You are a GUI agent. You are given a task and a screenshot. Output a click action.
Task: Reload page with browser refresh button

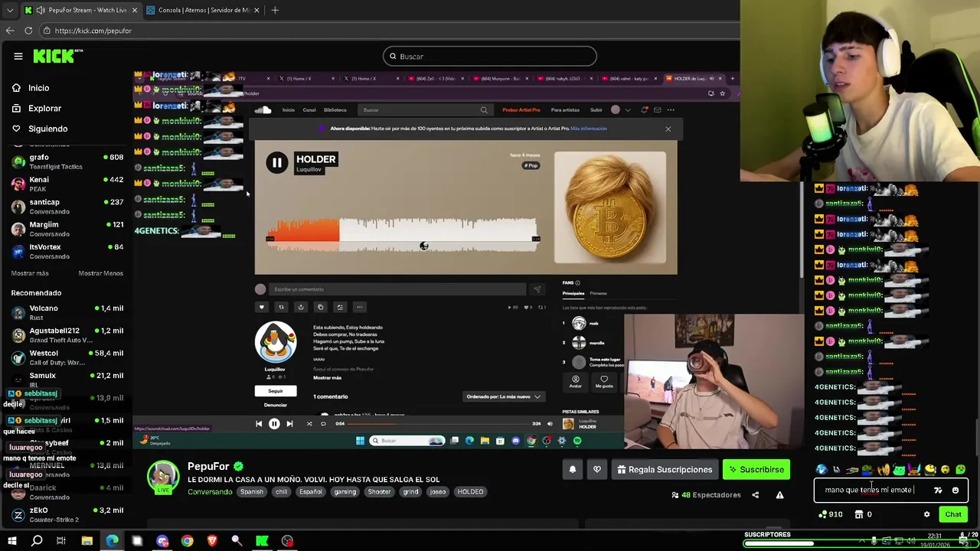28,31
